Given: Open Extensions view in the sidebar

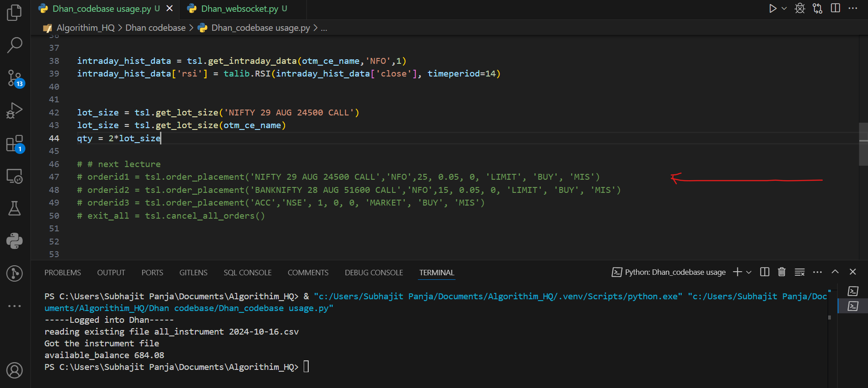Looking at the screenshot, I should pyautogui.click(x=15, y=144).
